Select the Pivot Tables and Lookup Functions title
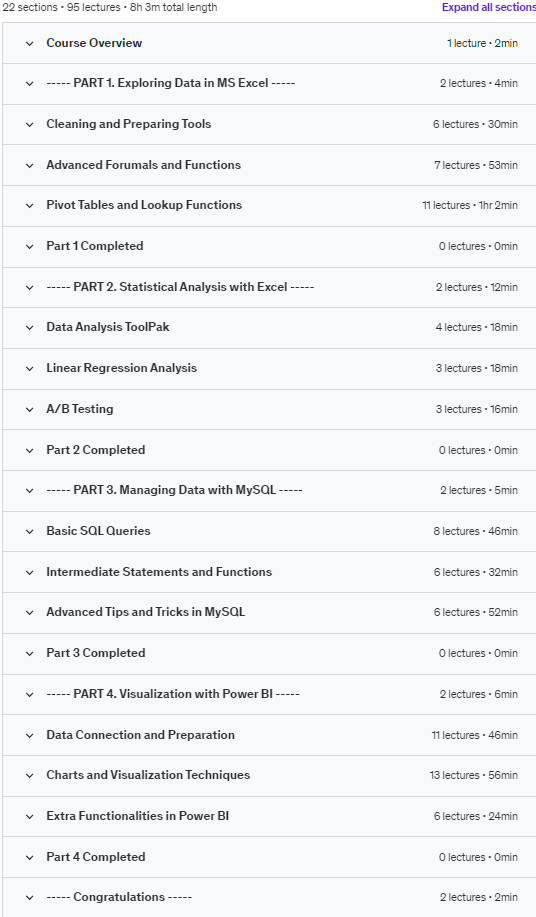This screenshot has height=917, width=536. [144, 205]
